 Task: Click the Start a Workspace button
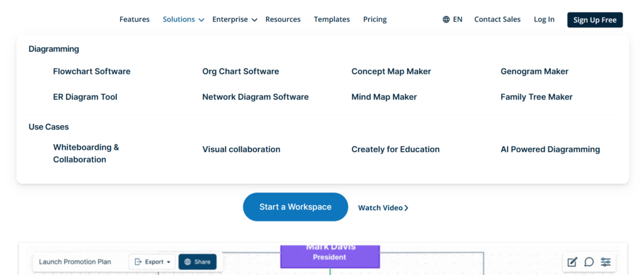[295, 207]
